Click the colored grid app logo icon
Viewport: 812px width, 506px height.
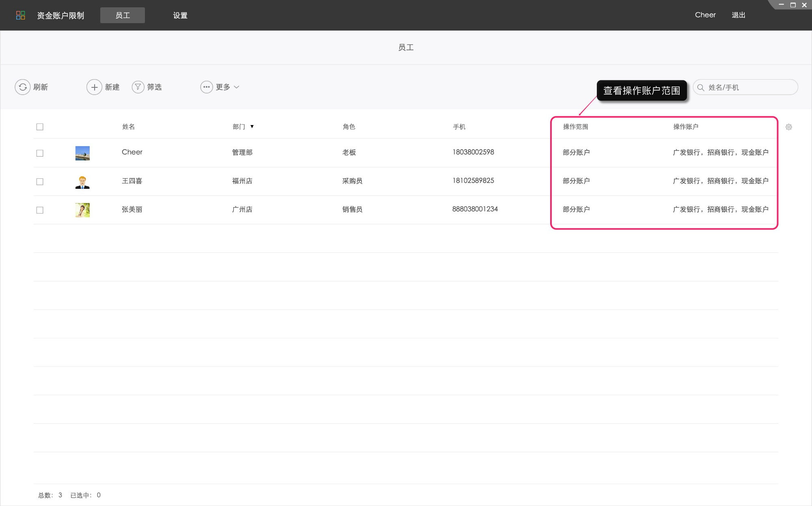(x=20, y=15)
